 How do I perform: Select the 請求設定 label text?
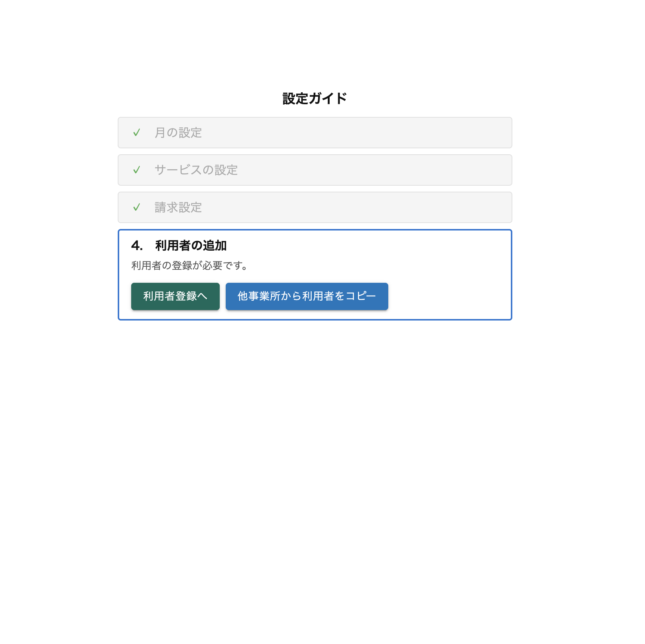click(x=178, y=207)
